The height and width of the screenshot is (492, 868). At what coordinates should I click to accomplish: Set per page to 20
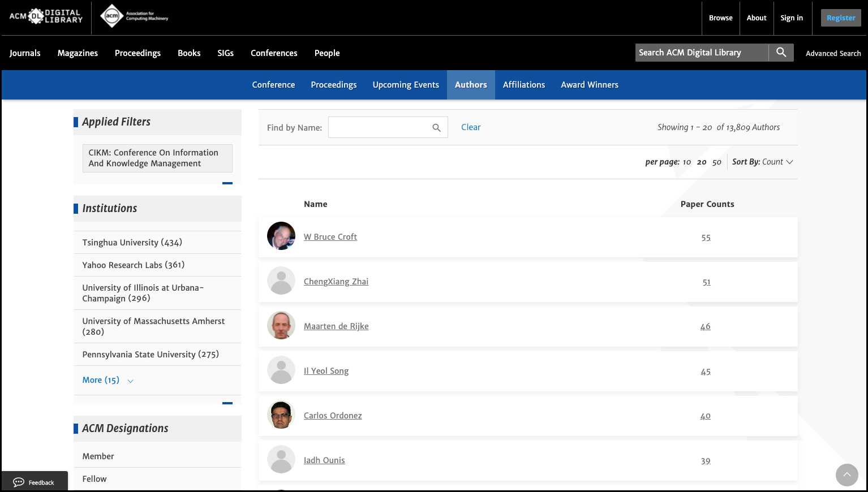702,162
